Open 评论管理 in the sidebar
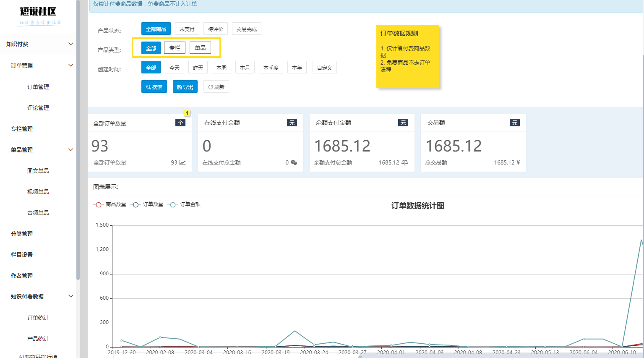644x358 pixels. (38, 108)
